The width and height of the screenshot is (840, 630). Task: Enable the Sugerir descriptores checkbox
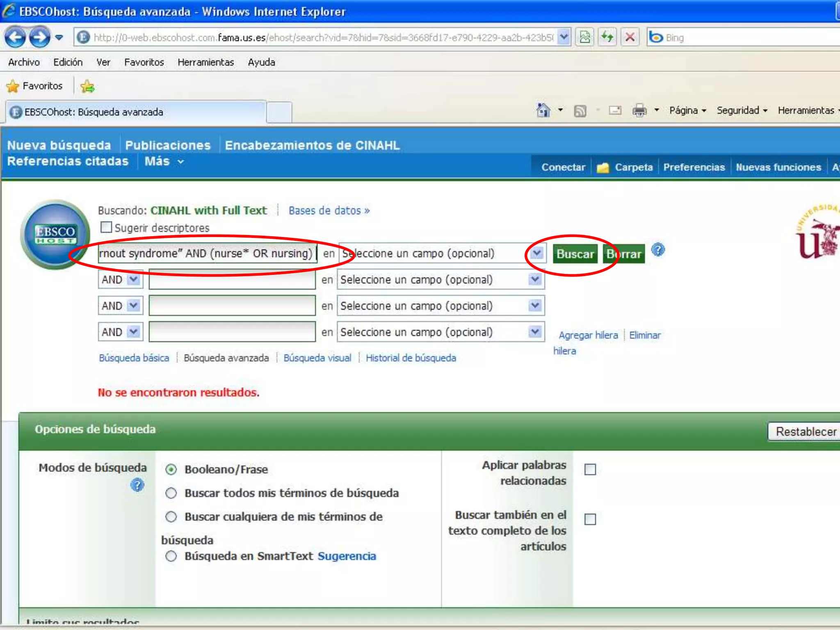[x=106, y=227]
